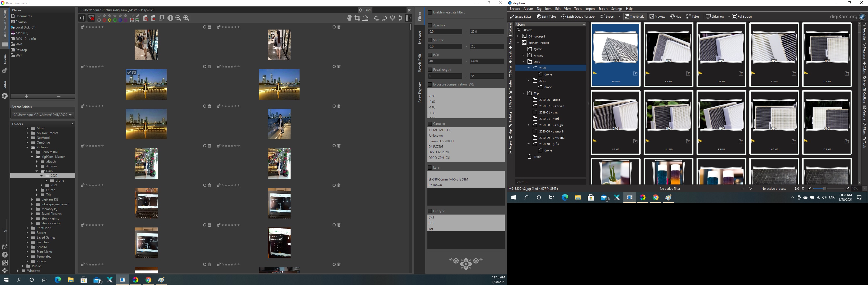868x285 pixels.
Task: Show image info with the 'i' icon
Action: [170, 18]
